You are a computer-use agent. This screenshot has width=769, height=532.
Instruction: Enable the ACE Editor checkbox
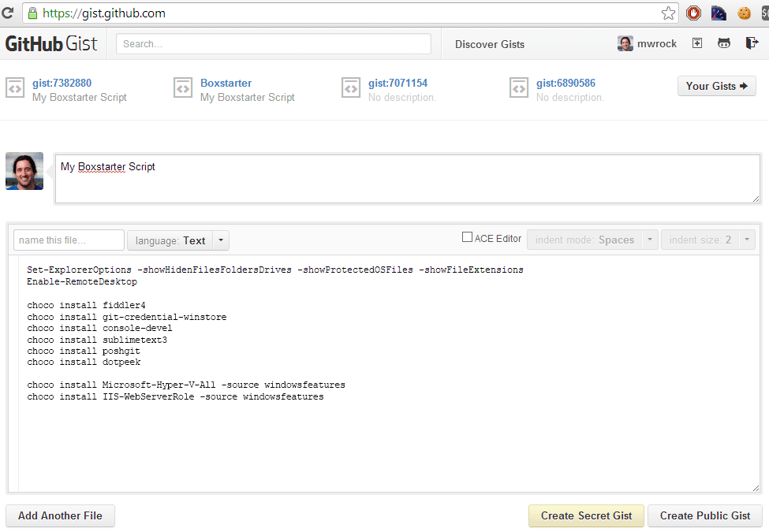click(x=468, y=237)
